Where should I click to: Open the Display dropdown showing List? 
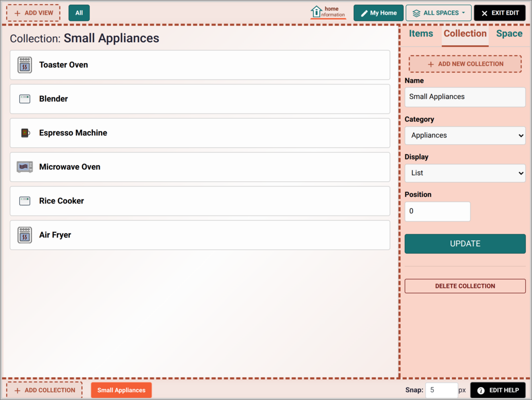[465, 173]
